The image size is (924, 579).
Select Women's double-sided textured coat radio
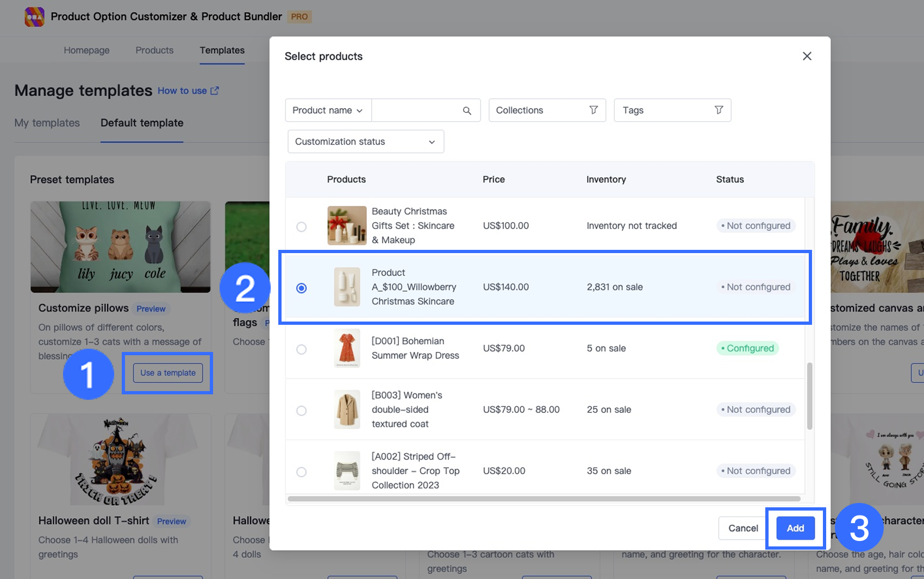tap(301, 411)
